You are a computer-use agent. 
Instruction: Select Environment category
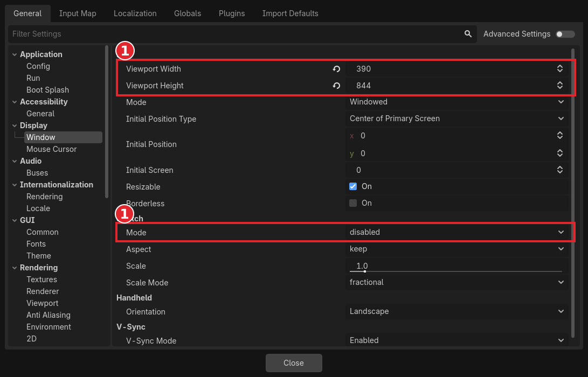(49, 327)
